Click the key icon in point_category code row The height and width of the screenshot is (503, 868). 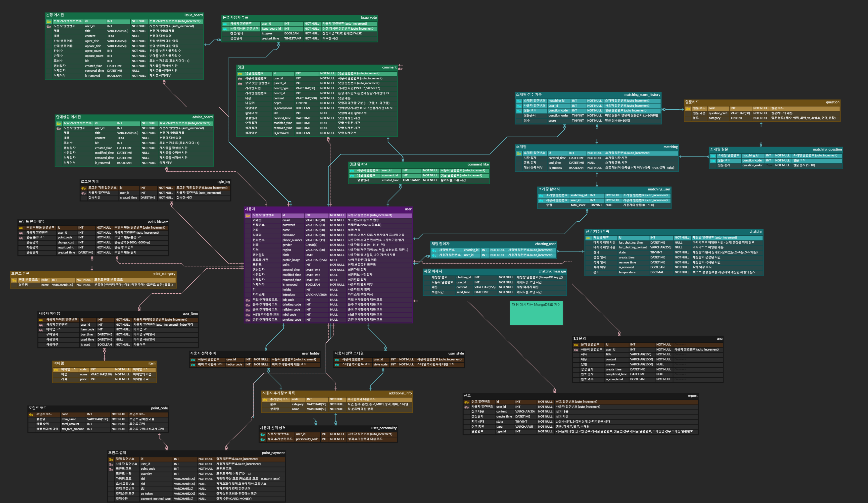click(x=14, y=280)
